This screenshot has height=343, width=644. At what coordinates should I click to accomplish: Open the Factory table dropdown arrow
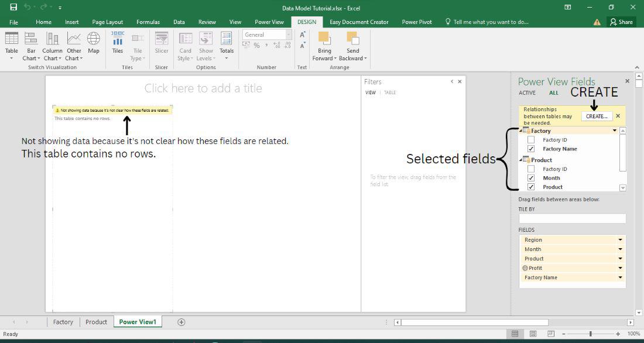coord(614,131)
